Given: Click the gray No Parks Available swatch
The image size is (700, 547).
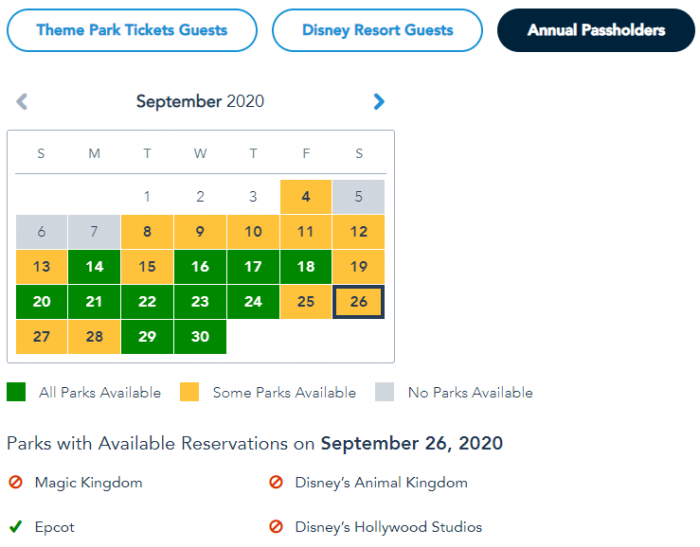Looking at the screenshot, I should point(385,392).
